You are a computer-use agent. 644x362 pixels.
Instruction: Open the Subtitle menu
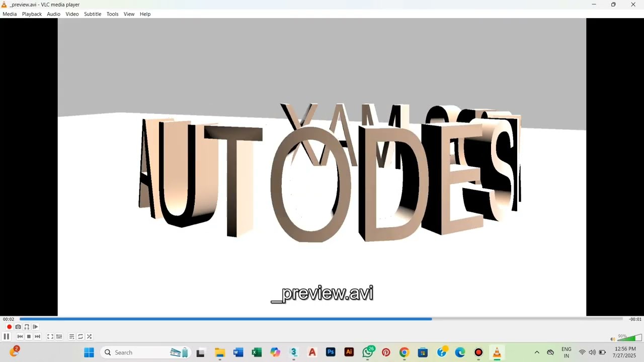(x=93, y=14)
